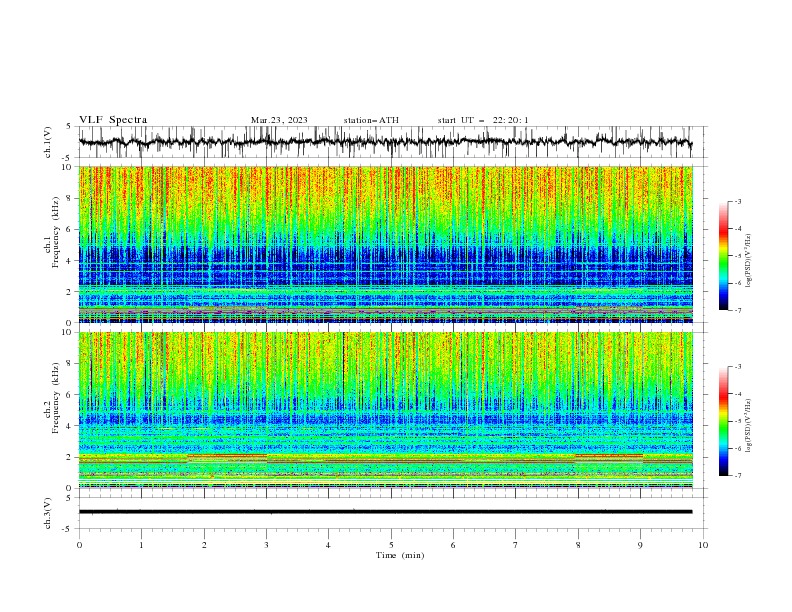Click the "3" tick label on Time axis
The height and width of the screenshot is (612, 792).
[266, 545]
